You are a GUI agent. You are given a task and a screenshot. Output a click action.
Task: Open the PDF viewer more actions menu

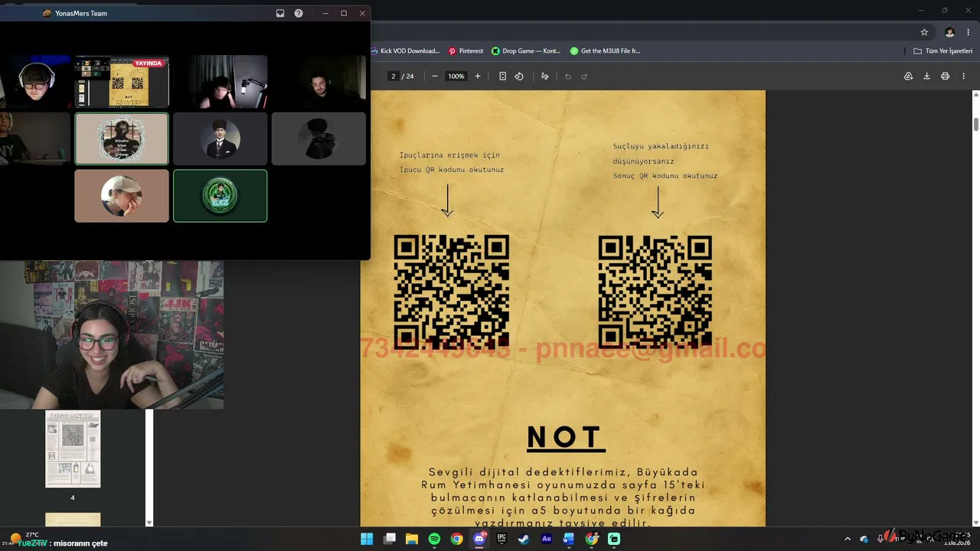[x=964, y=77]
